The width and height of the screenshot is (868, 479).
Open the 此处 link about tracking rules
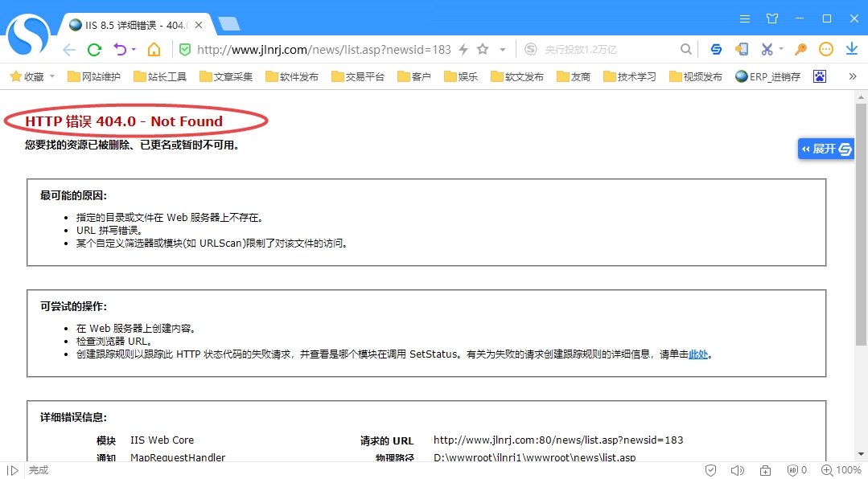pyautogui.click(x=697, y=354)
